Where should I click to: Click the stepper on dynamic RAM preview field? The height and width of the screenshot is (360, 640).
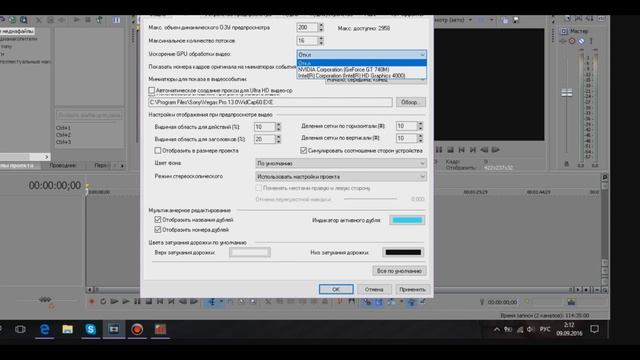(321, 27)
